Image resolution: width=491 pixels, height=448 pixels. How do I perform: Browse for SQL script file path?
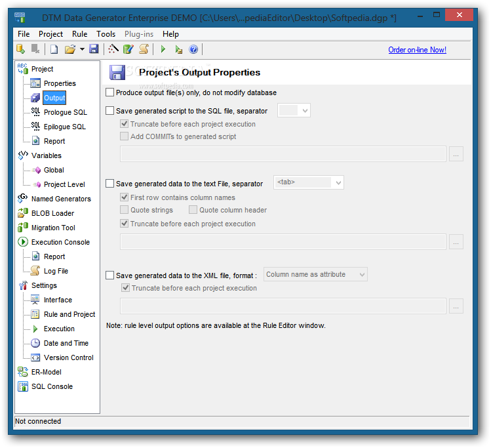456,154
